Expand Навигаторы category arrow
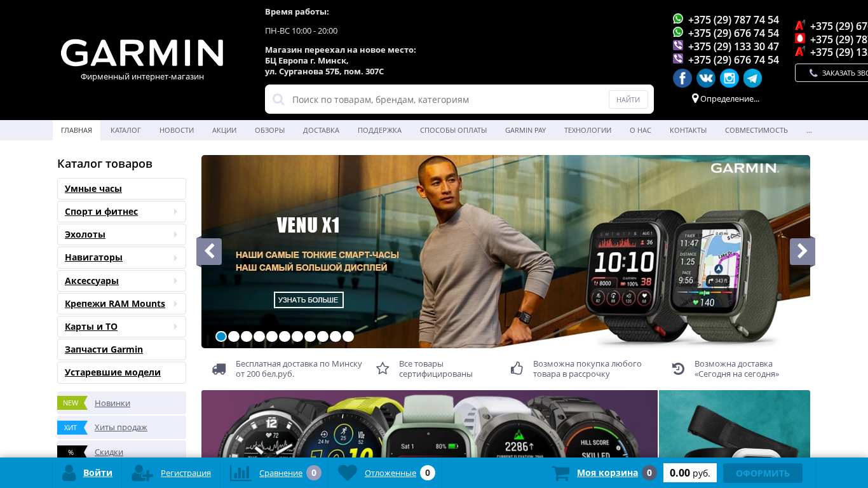The height and width of the screenshot is (488, 868). 175,257
